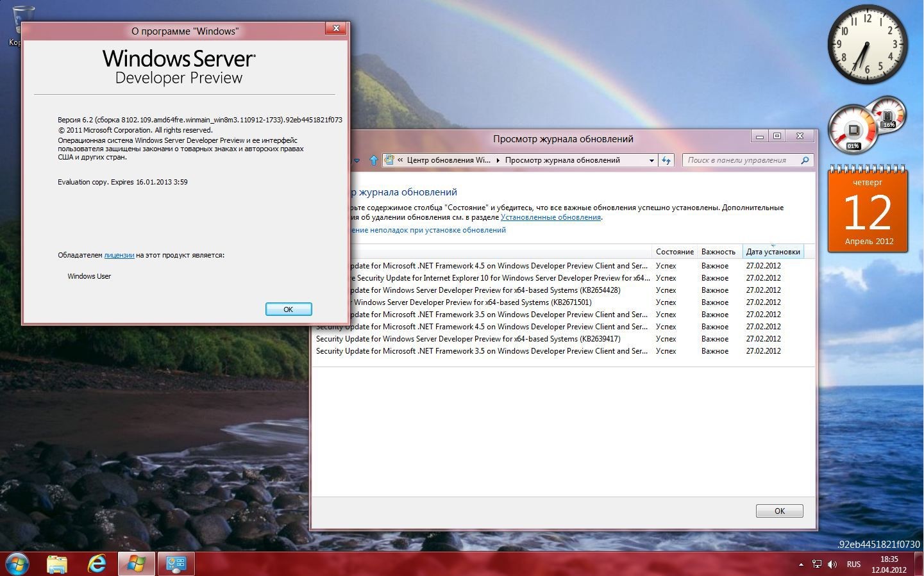924x576 pixels.
Task: Select the first .NET Framework 4.5 update row
Action: pos(563,266)
